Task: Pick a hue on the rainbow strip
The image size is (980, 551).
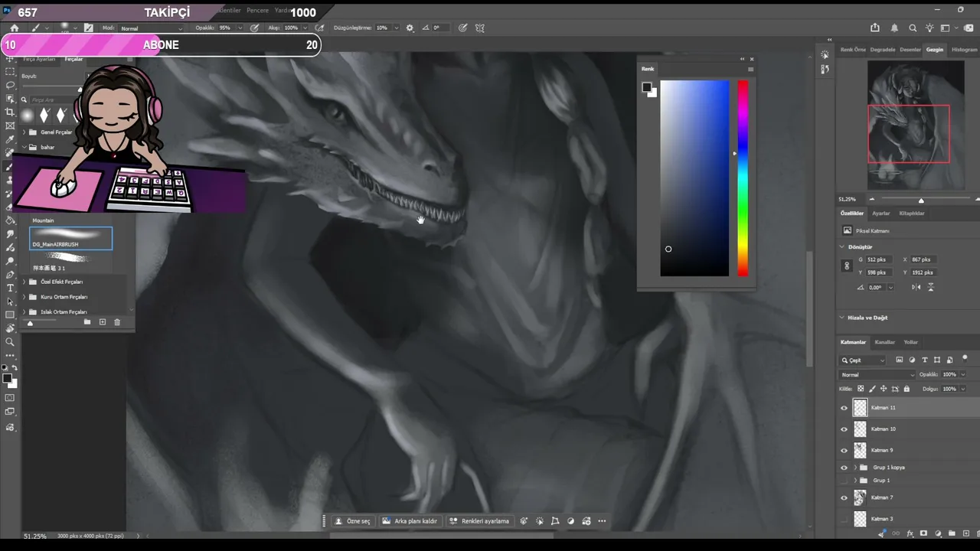Action: pos(743,178)
